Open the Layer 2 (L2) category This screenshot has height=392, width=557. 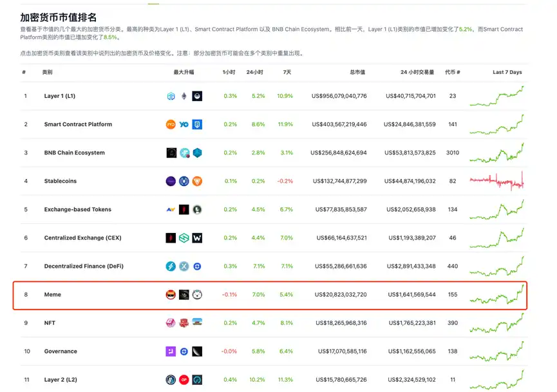click(61, 380)
